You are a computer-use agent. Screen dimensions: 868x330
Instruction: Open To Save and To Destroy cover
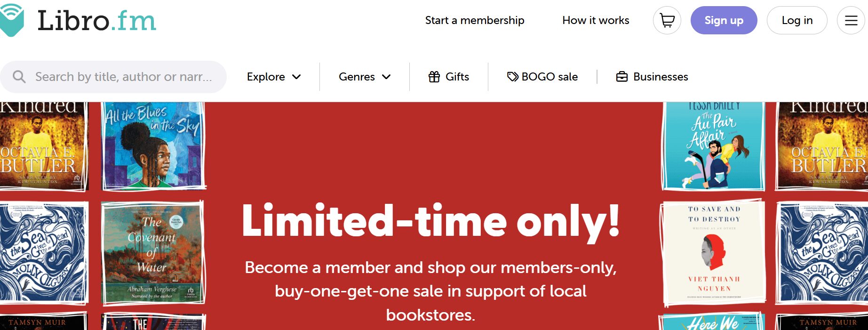(x=713, y=253)
